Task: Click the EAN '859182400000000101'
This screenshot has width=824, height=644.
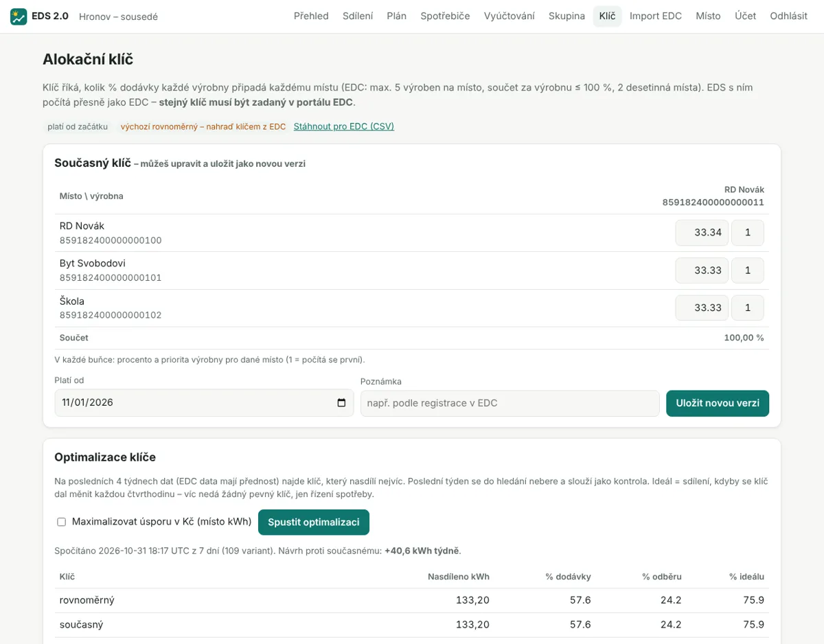Action: coord(111,278)
